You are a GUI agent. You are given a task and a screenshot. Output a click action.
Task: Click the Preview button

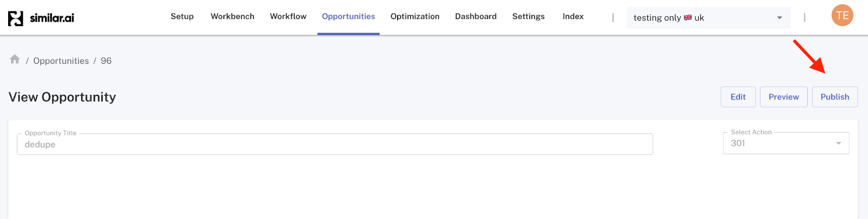pos(784,96)
